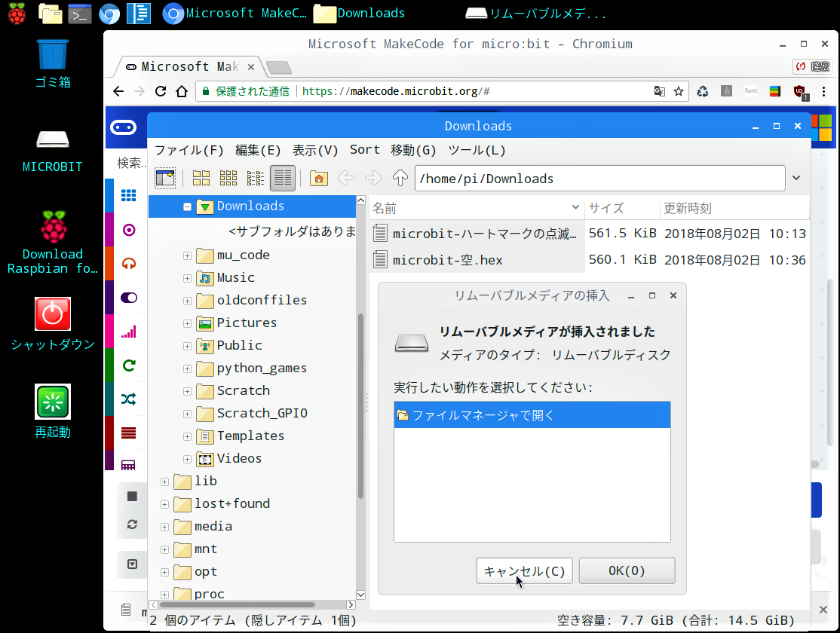The width and height of the screenshot is (840, 633).
Task: Expand the Scratch_GPIO folder in tree
Action: pos(187,414)
